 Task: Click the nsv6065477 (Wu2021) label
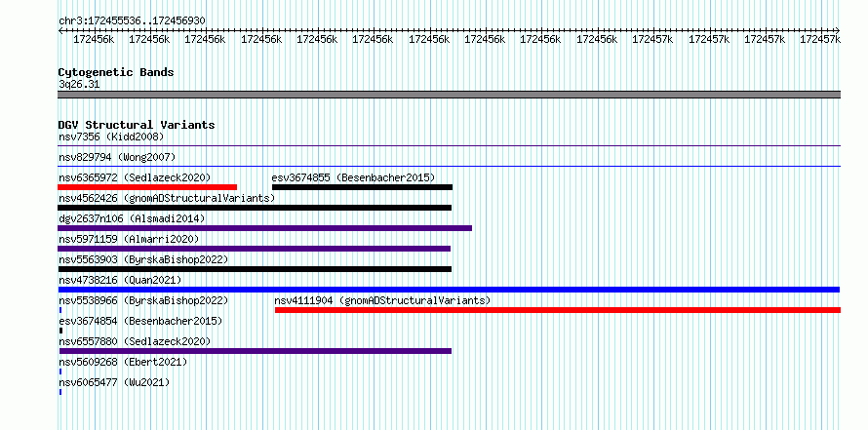tap(114, 382)
